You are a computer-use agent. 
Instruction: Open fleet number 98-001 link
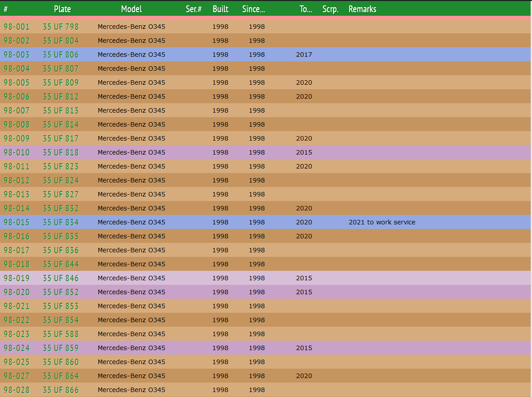click(17, 27)
